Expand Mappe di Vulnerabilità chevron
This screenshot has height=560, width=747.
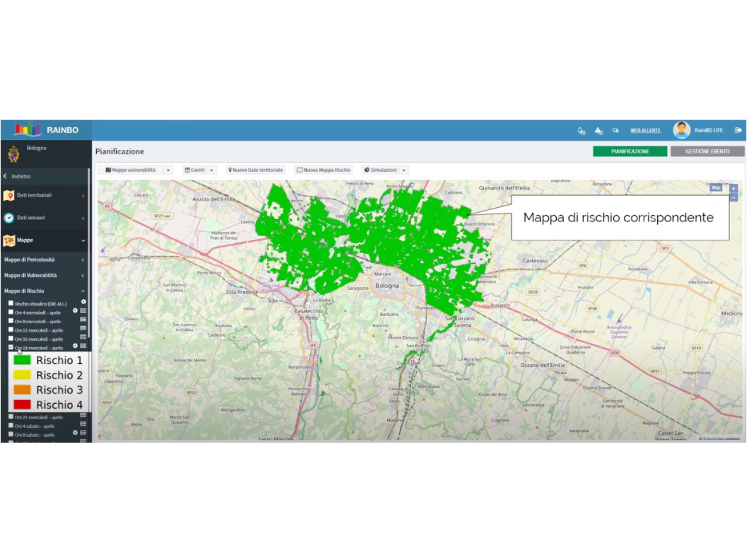(83, 275)
